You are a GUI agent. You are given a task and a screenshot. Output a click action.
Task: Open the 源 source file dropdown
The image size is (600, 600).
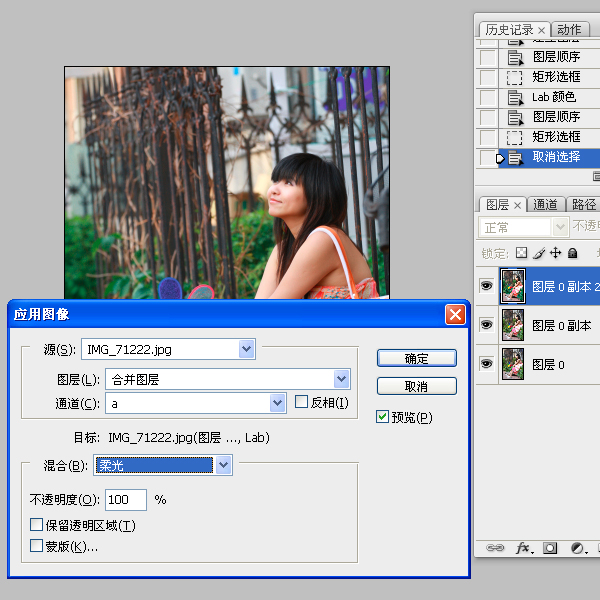tap(247, 348)
